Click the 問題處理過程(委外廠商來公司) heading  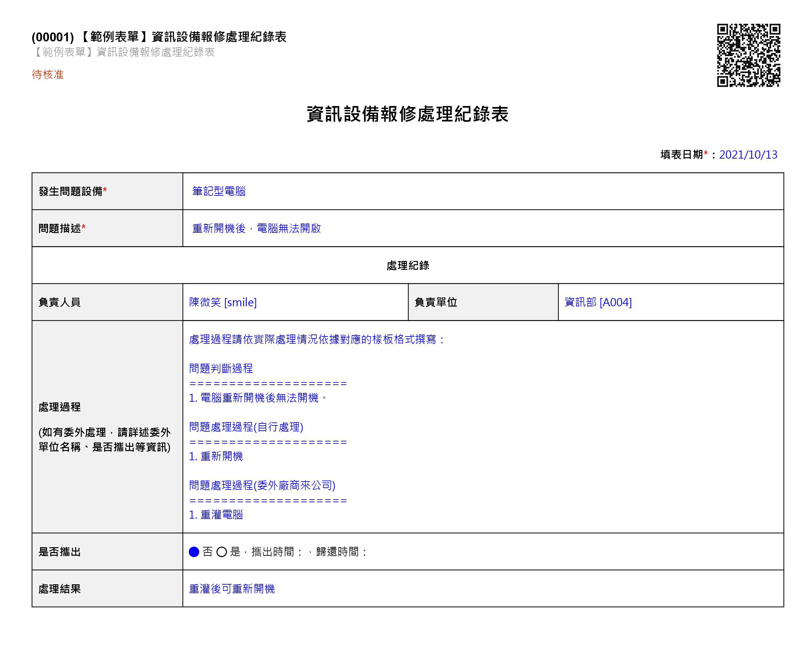[x=262, y=485]
